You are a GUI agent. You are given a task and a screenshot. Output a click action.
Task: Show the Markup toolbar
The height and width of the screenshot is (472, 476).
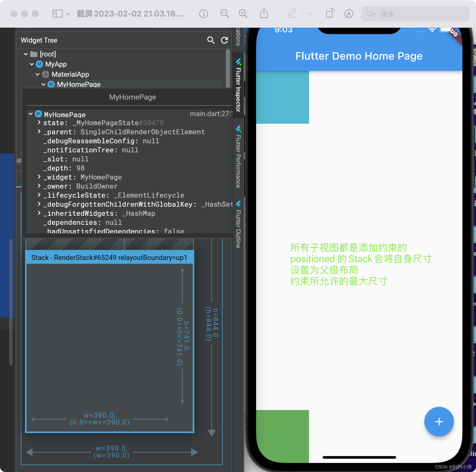pos(349,14)
